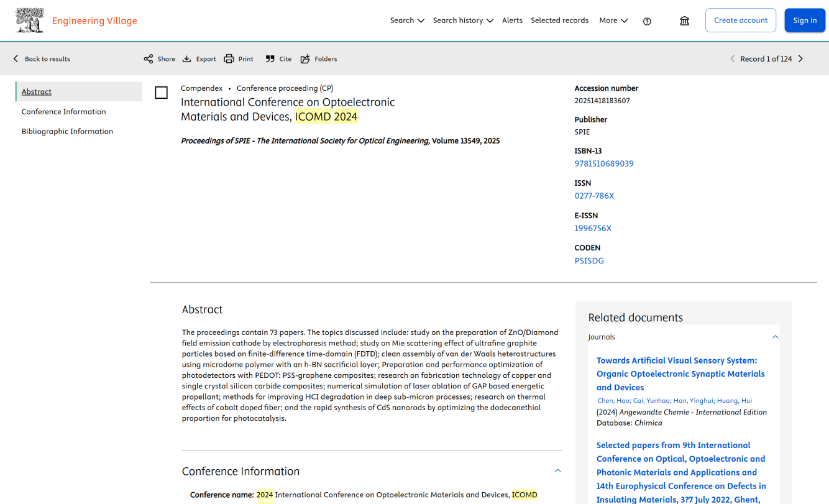829x504 pixels.
Task: Click the Engineering Village title text
Action: pyautogui.click(x=94, y=21)
